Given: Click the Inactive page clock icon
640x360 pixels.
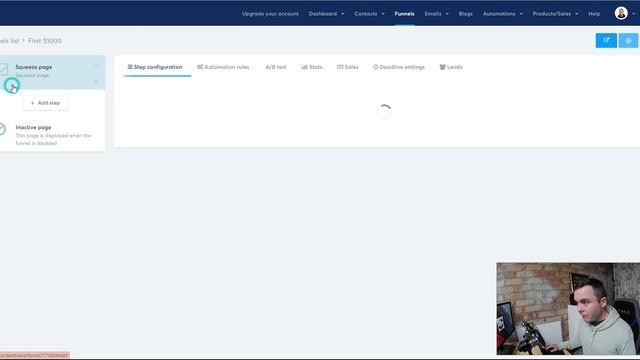Looking at the screenshot, I should (x=2, y=129).
